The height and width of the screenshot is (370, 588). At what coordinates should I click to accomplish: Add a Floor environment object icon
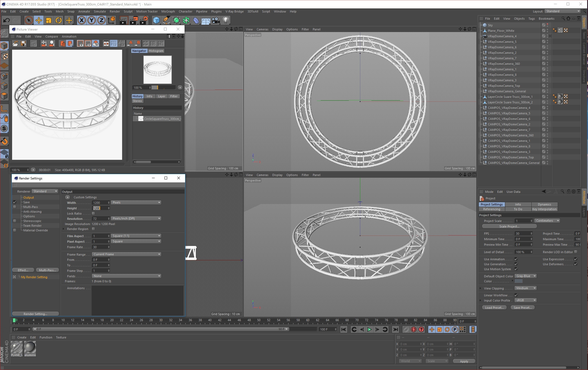(x=206, y=20)
